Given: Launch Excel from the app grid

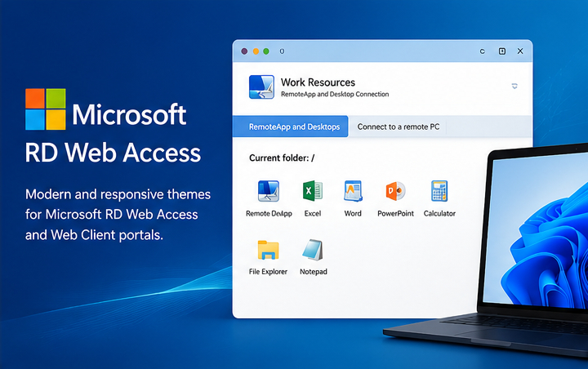Looking at the screenshot, I should coord(312,190).
